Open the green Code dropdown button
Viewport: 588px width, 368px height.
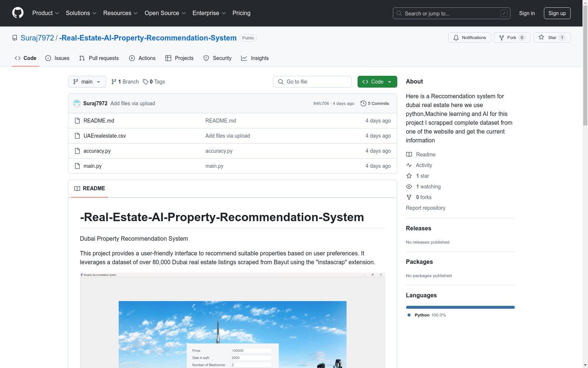pyautogui.click(x=377, y=82)
